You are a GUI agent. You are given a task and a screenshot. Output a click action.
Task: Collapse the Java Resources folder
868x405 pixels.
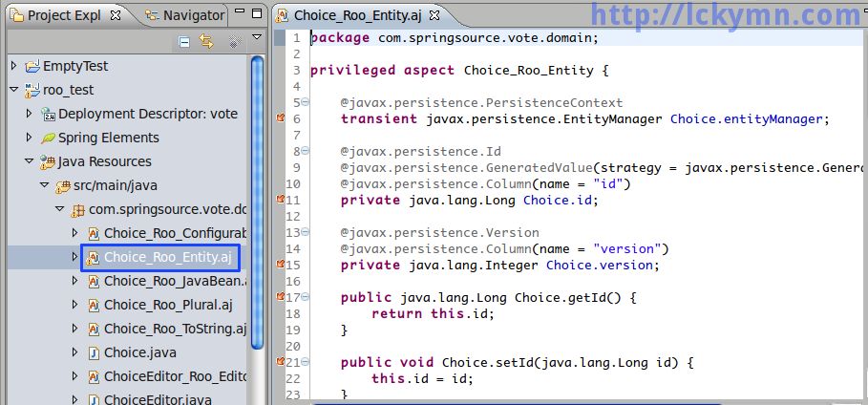click(x=30, y=161)
